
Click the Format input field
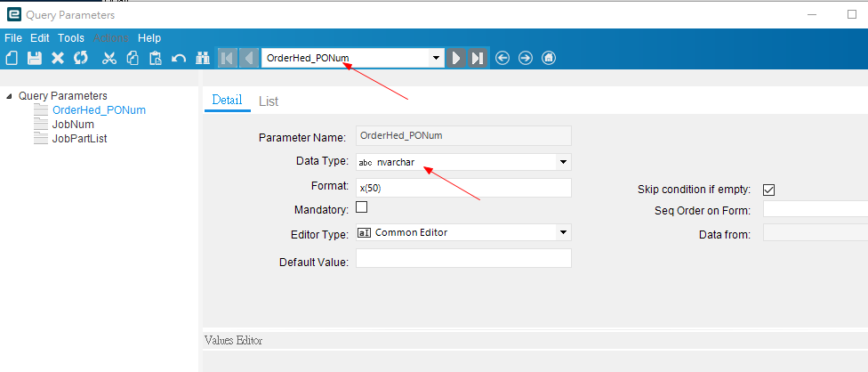click(x=463, y=188)
